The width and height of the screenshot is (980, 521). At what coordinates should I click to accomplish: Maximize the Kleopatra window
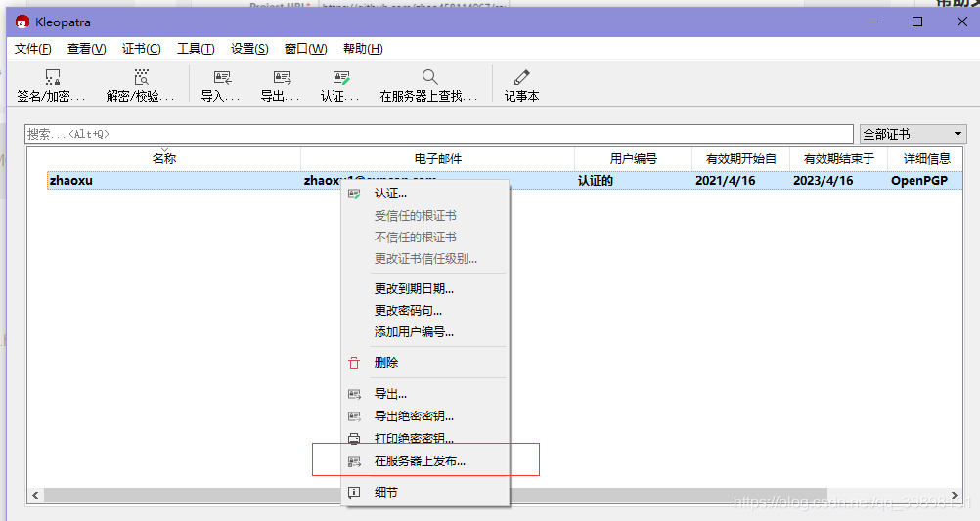point(917,22)
